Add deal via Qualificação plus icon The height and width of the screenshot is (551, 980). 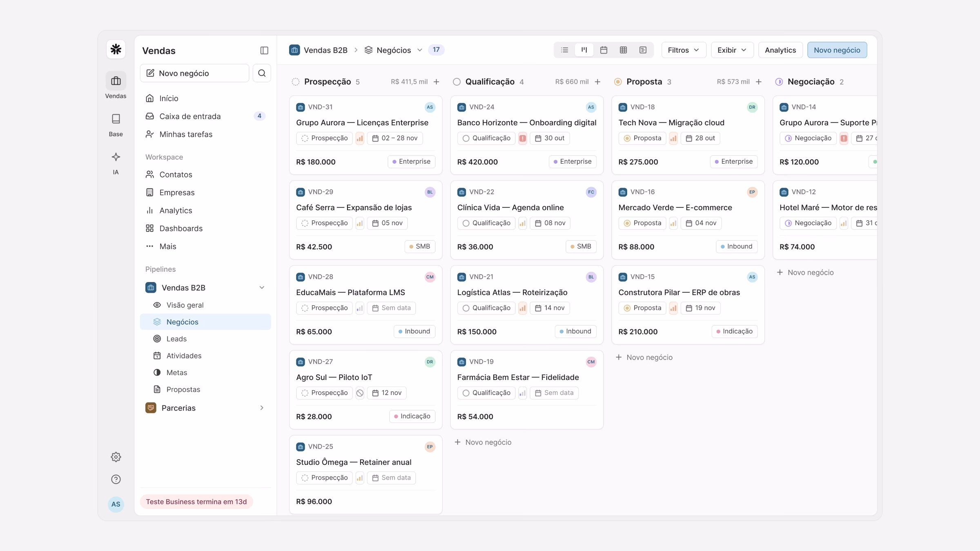pyautogui.click(x=597, y=82)
